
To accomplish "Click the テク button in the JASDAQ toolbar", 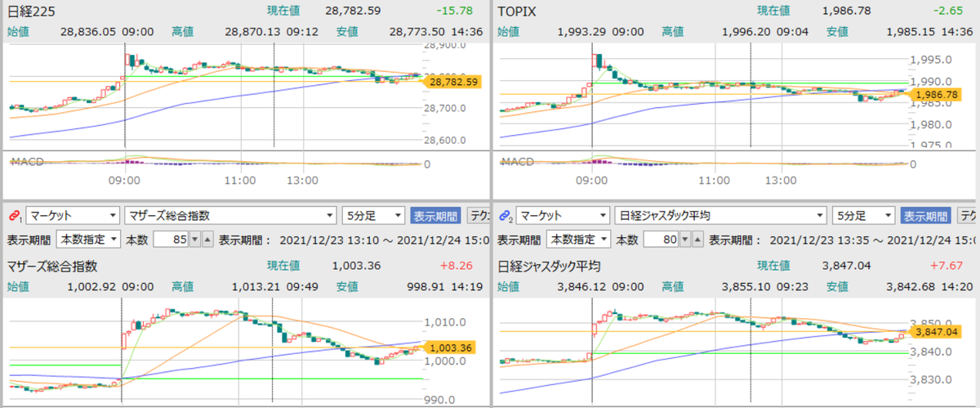I will tap(968, 216).
